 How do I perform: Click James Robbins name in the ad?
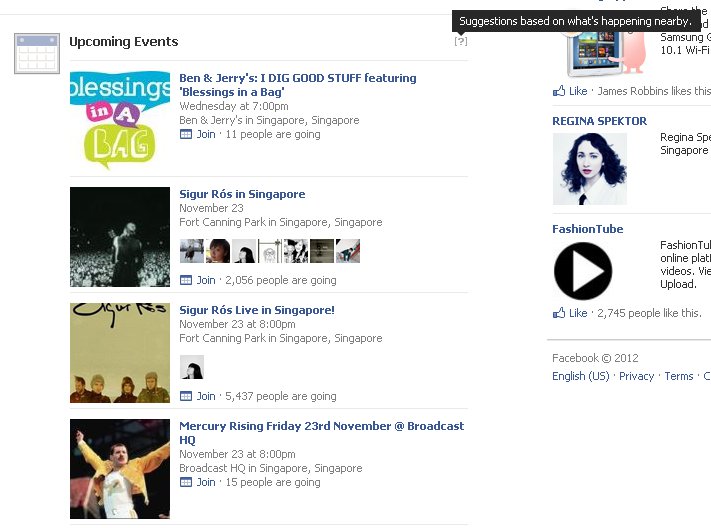pyautogui.click(x=633, y=91)
